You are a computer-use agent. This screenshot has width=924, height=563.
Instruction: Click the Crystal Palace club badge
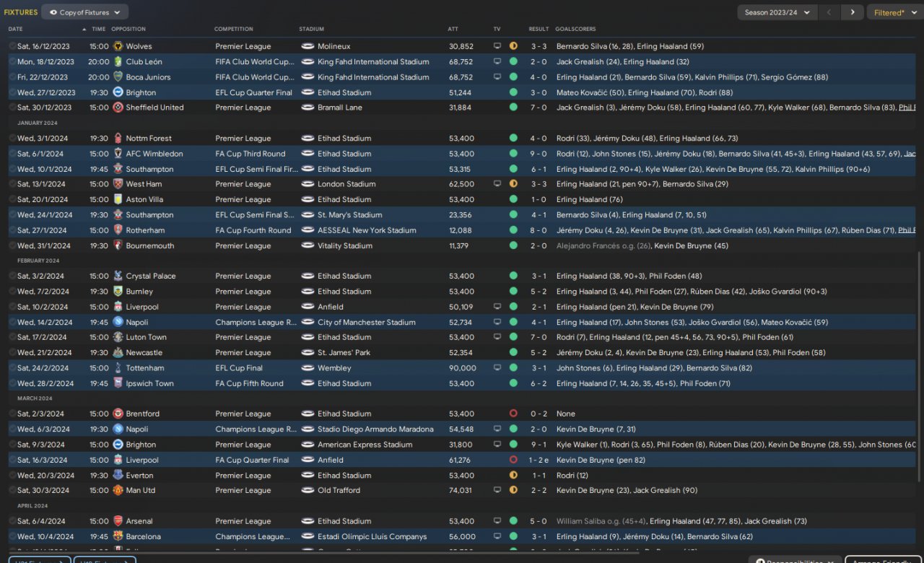tap(118, 276)
